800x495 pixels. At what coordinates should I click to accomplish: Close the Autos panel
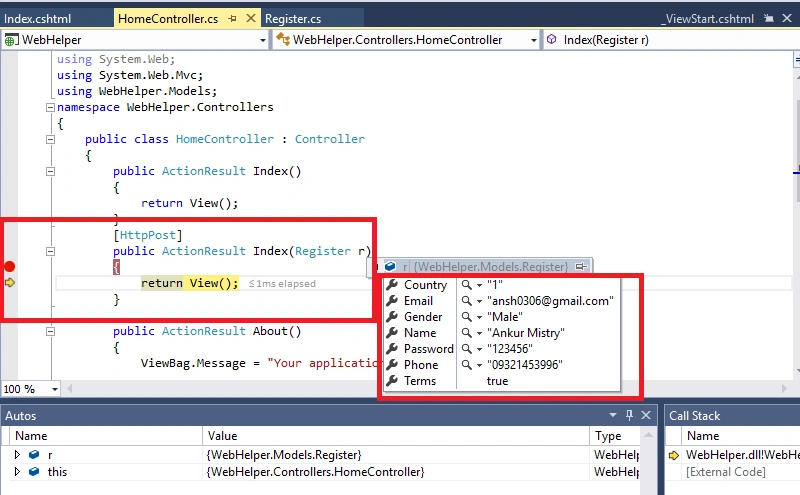click(646, 415)
